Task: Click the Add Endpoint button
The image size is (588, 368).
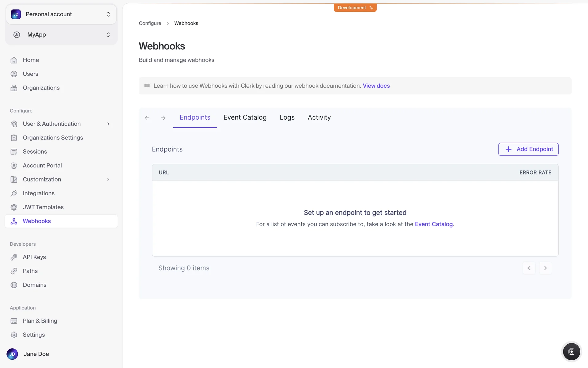Action: 528,149
